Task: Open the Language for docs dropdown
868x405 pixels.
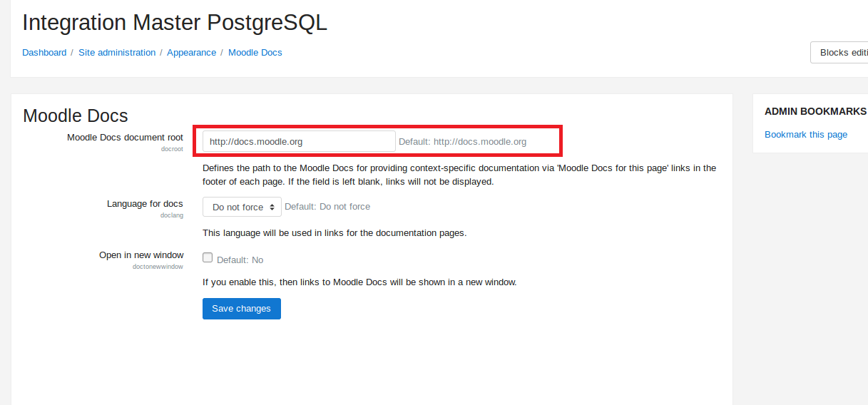Action: pyautogui.click(x=242, y=207)
